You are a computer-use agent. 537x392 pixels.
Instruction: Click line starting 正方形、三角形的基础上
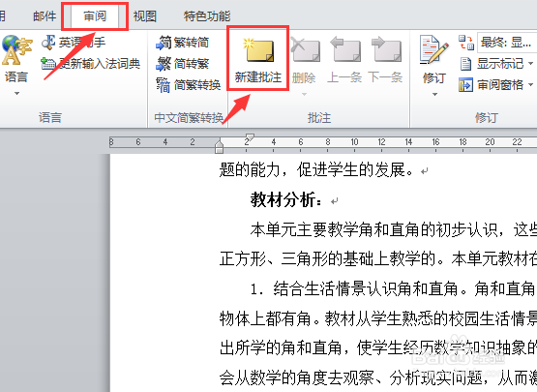[378, 258]
